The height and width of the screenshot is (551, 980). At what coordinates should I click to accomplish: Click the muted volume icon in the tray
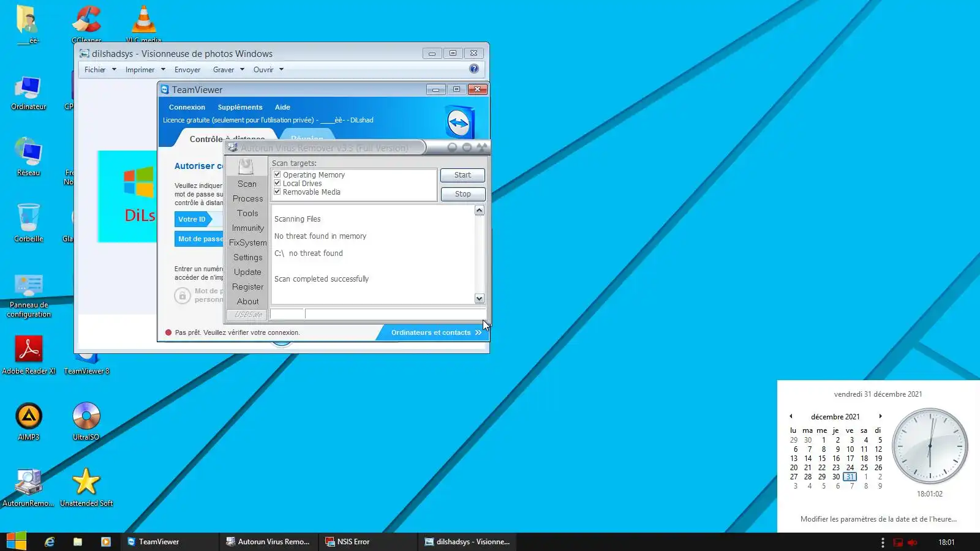point(913,542)
